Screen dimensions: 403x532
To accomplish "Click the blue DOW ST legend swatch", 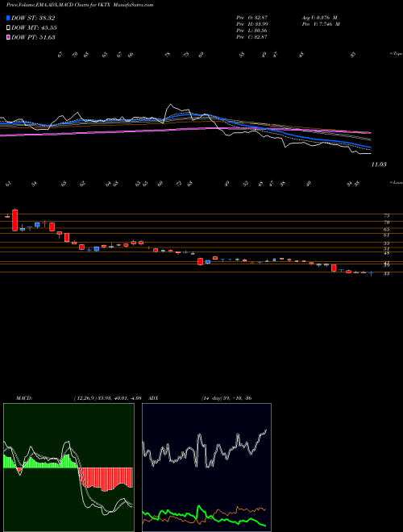I will click(8, 18).
